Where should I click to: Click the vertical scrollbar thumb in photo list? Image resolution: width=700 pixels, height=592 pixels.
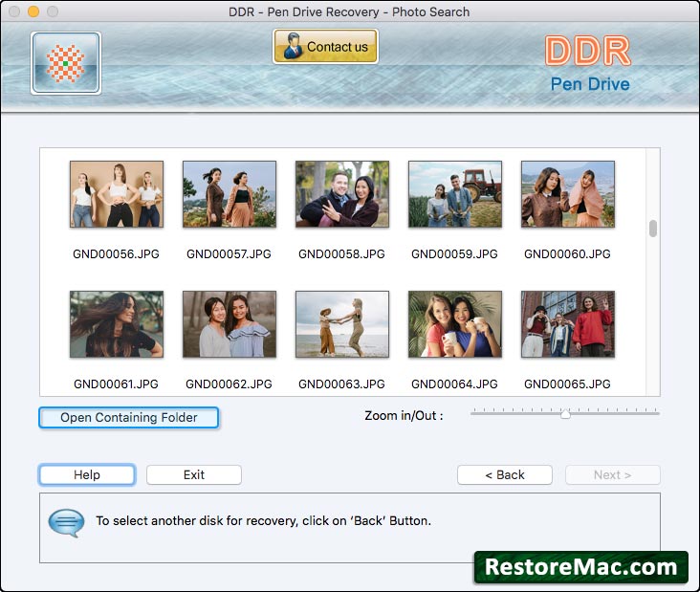[x=653, y=229]
